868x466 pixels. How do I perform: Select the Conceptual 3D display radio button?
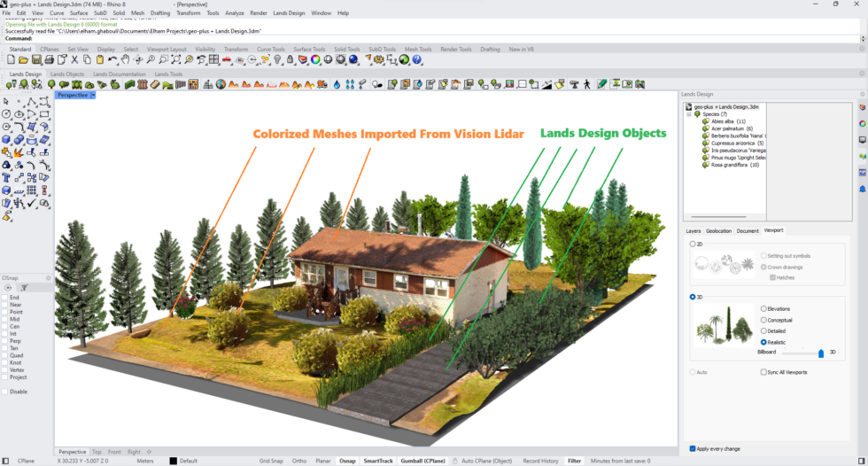pyautogui.click(x=764, y=320)
